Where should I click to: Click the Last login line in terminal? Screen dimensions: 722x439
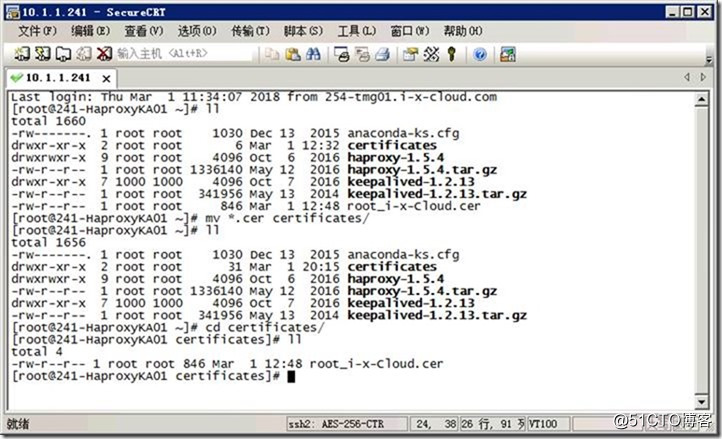[254, 97]
